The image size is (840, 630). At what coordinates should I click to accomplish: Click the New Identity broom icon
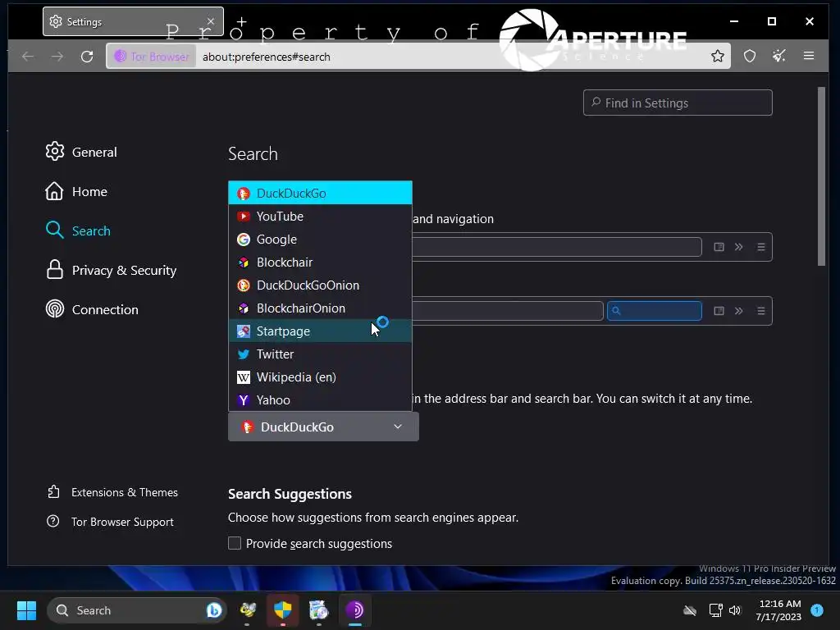[779, 57]
